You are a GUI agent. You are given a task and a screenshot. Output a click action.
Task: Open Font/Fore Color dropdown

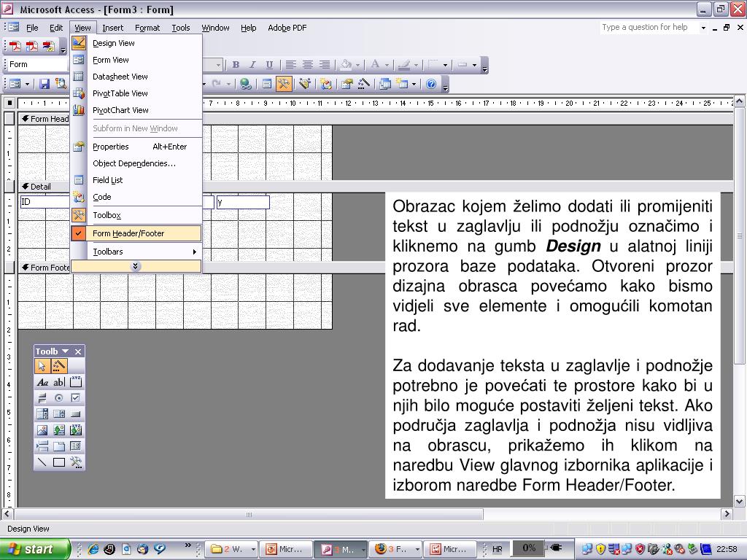click(387, 65)
